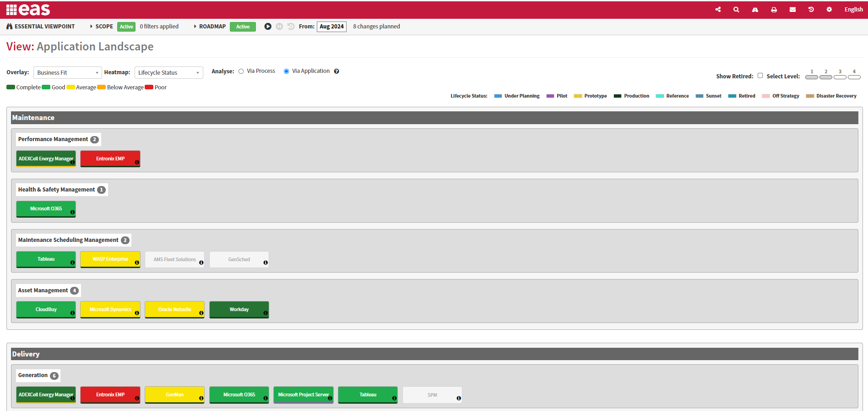
Task: Toggle Select Level 2 pill
Action: coord(826,77)
